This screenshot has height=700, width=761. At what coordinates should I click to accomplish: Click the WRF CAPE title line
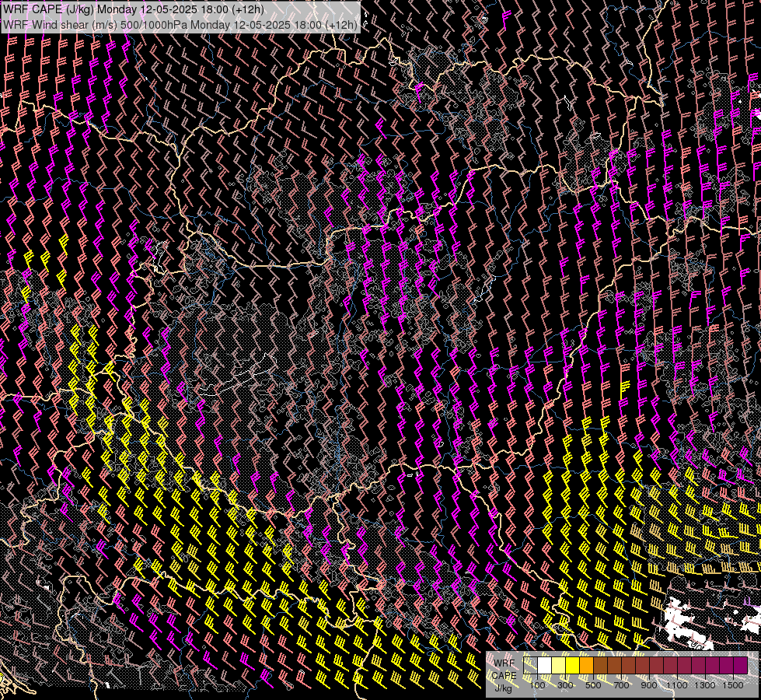[134, 9]
